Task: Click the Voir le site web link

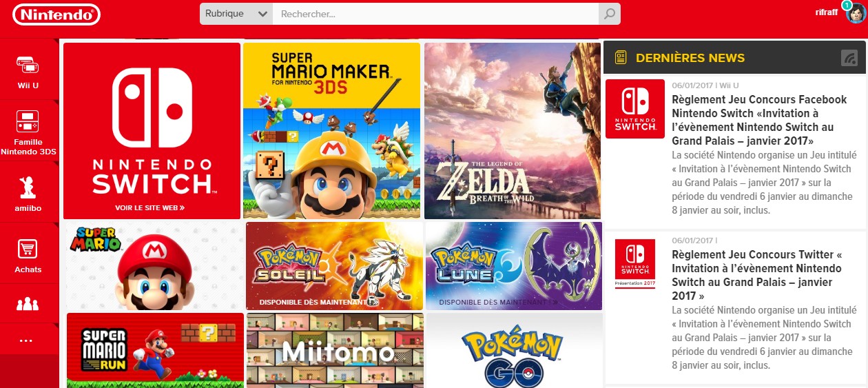Action: point(149,207)
